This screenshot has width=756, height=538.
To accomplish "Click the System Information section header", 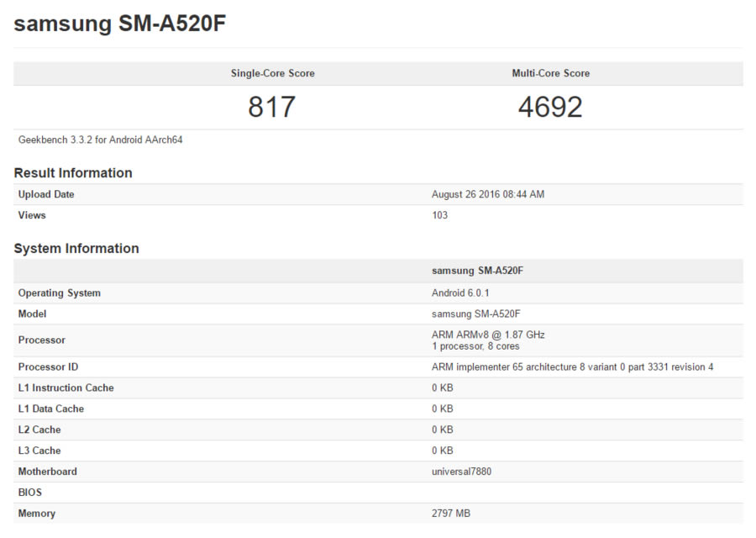I will coord(76,249).
